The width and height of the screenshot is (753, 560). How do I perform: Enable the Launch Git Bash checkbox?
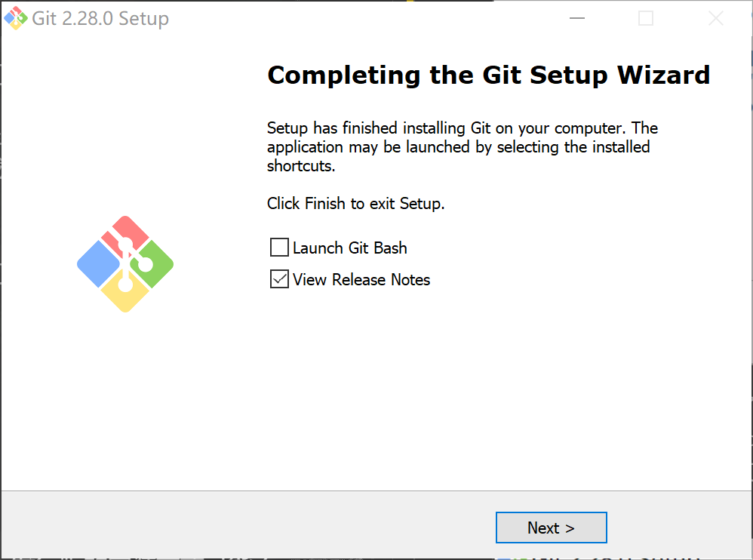point(279,247)
